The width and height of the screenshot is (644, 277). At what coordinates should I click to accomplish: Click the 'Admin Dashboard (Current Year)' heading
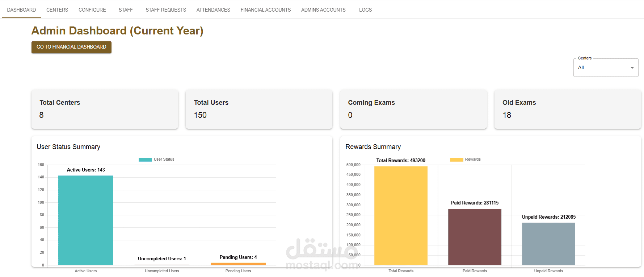pyautogui.click(x=117, y=31)
